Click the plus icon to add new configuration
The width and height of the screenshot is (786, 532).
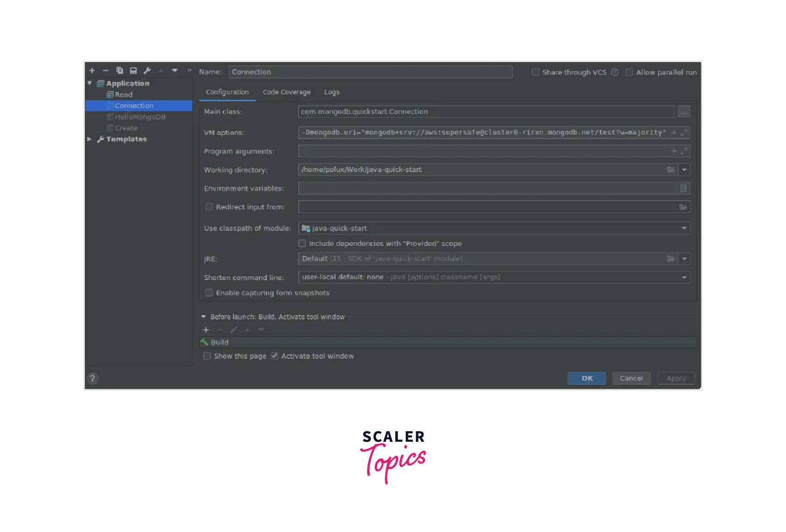point(92,71)
